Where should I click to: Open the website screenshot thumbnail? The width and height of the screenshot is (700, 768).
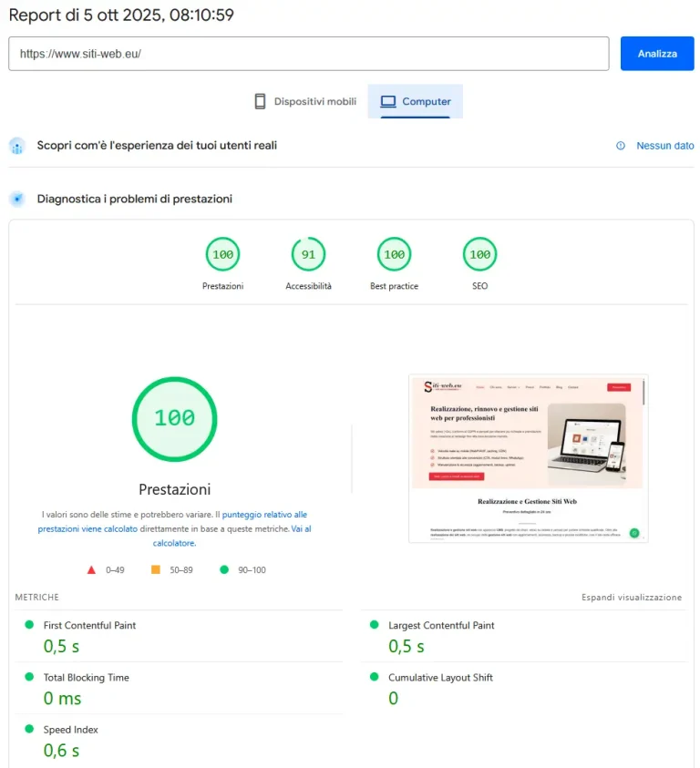point(528,458)
